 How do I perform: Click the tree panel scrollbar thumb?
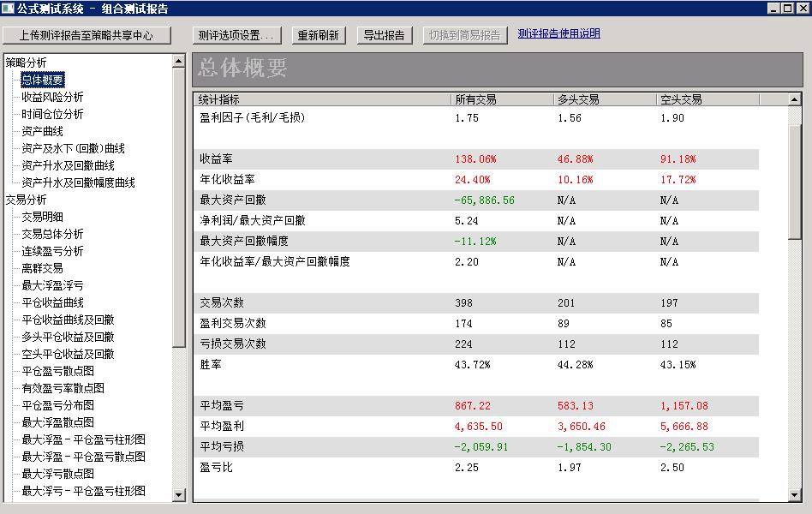pos(179,207)
